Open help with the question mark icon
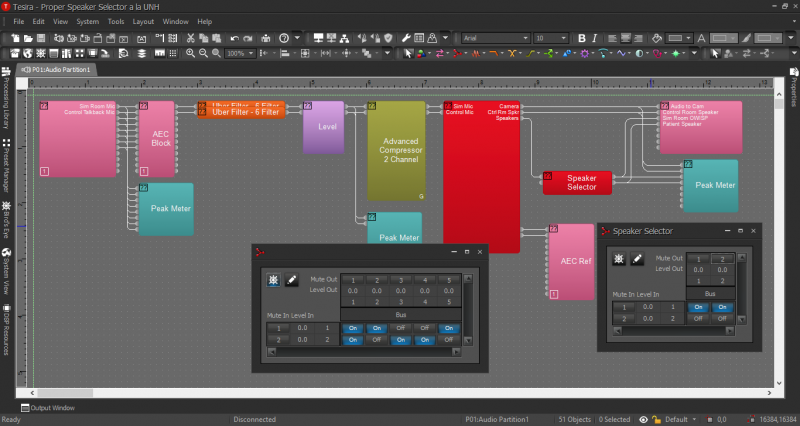This screenshot has height=426, width=800. pos(284,38)
